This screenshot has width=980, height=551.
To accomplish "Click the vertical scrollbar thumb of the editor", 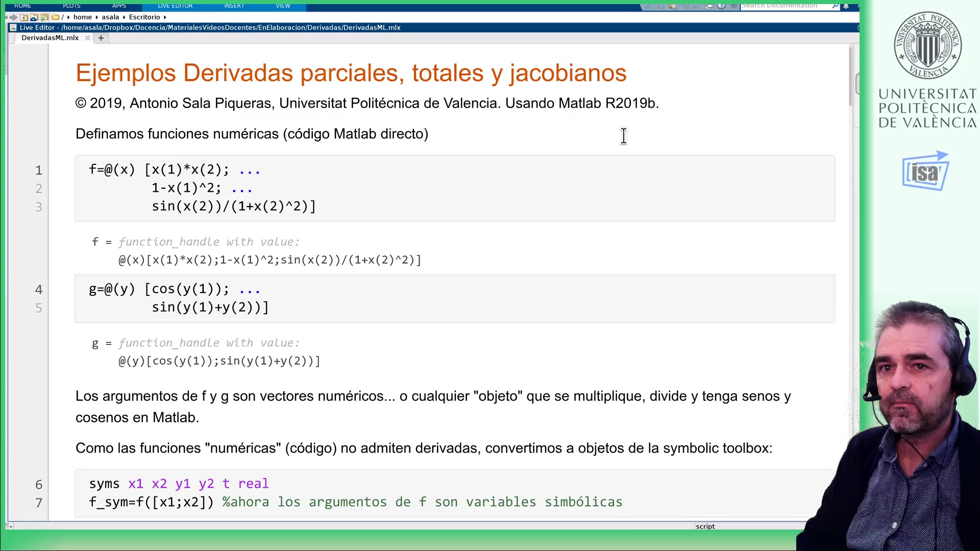I will point(850,77).
